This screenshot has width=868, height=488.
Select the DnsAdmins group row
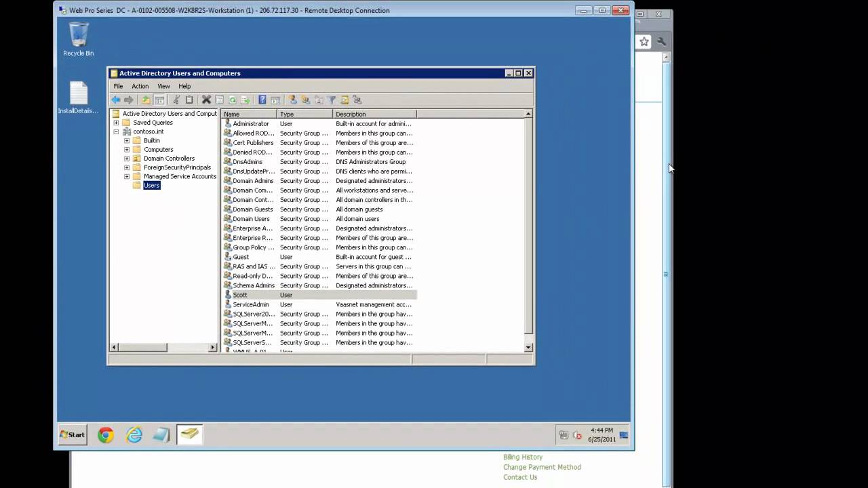click(319, 161)
